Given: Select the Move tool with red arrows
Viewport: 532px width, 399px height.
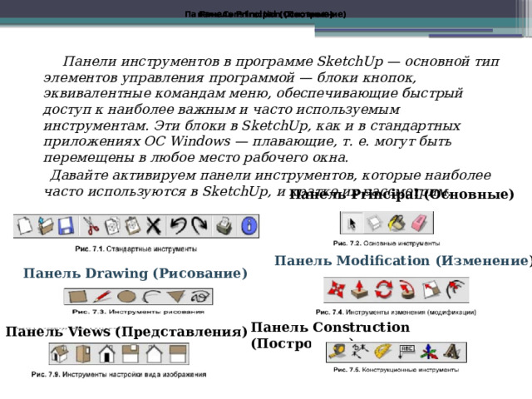Looking at the screenshot, I should [x=336, y=289].
